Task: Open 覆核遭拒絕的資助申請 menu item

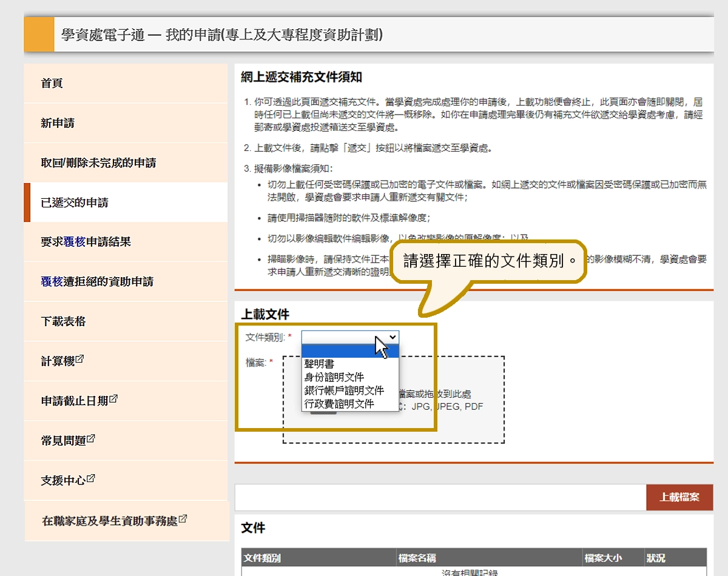Action: click(x=97, y=281)
